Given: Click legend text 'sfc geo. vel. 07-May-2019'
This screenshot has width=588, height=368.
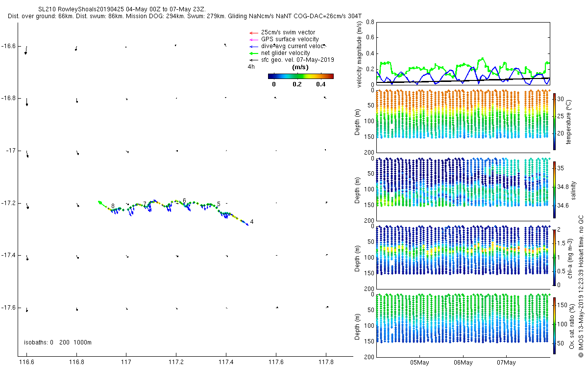Looking at the screenshot, I should 297,60.
